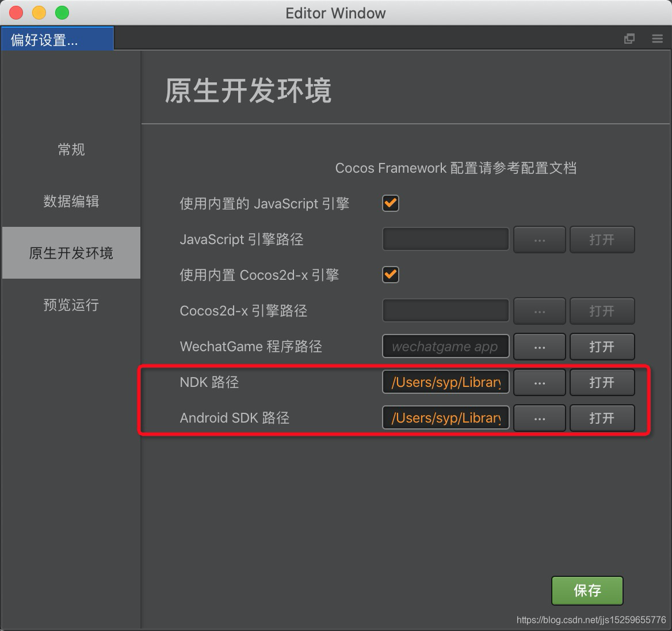This screenshot has width=672, height=631.
Task: Open the 数据编辑 settings section
Action: coord(71,201)
